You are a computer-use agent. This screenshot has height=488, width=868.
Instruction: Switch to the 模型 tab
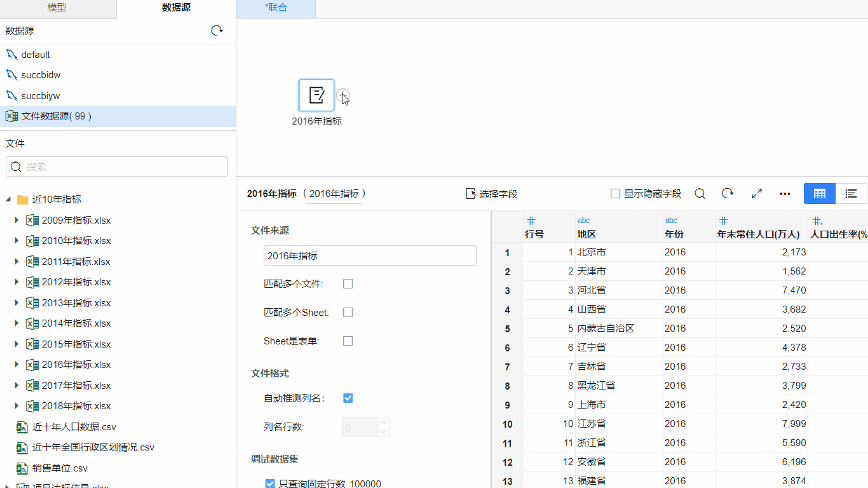(57, 8)
